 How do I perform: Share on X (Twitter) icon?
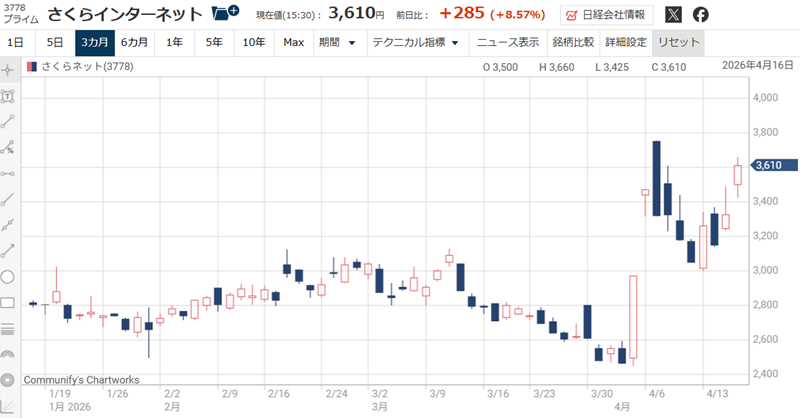point(673,15)
